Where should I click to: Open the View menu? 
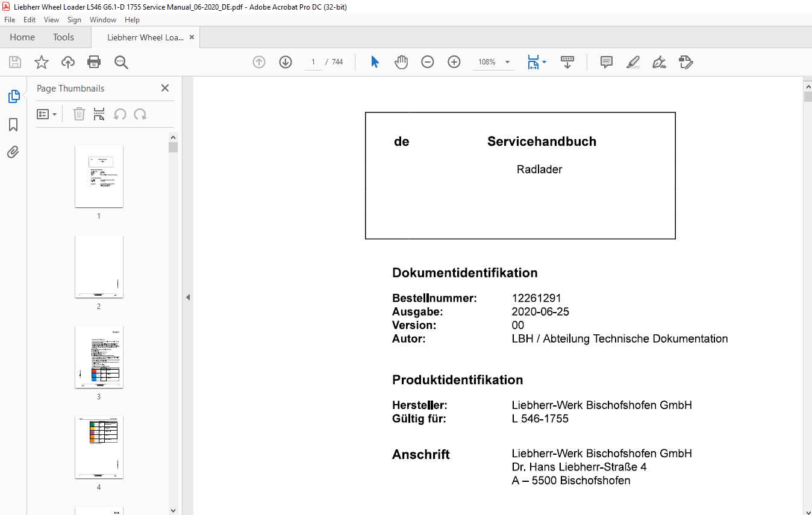pyautogui.click(x=51, y=20)
